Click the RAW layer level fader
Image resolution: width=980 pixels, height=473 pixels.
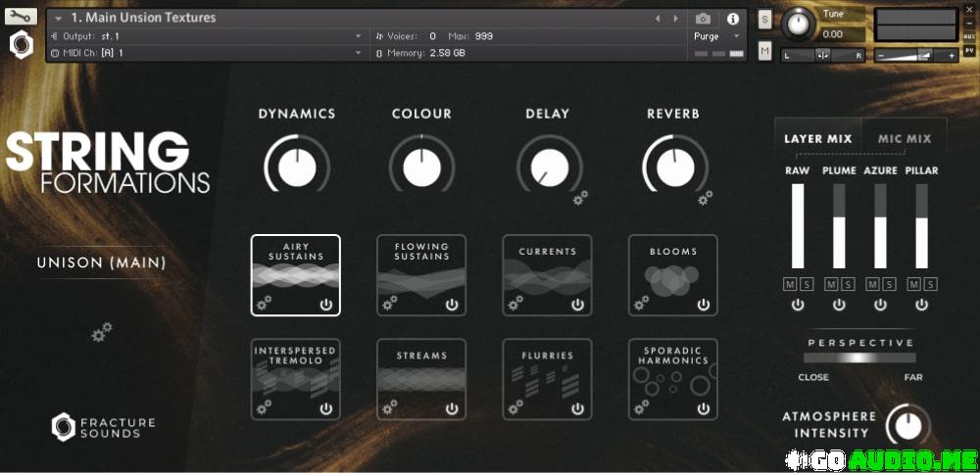(x=798, y=226)
